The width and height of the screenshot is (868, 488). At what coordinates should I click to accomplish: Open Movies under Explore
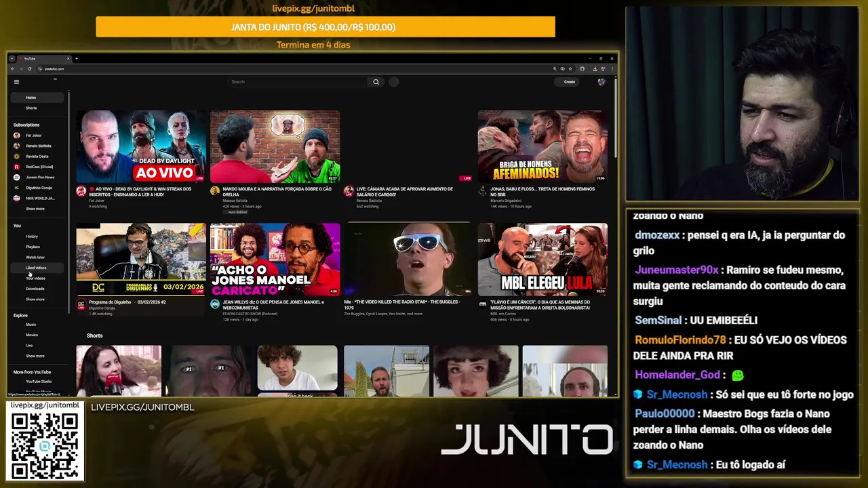point(37,335)
